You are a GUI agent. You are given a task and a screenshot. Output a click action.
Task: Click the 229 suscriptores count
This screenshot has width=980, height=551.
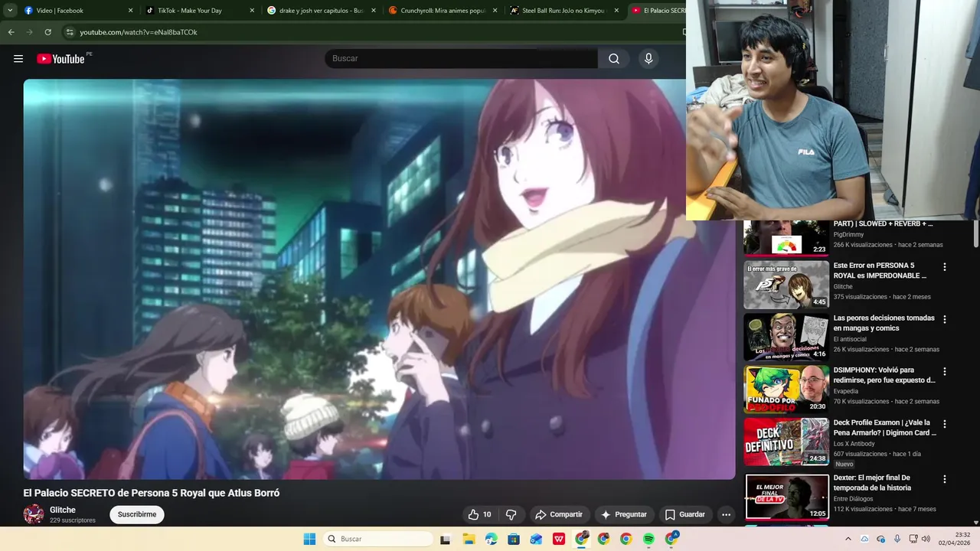73,520
